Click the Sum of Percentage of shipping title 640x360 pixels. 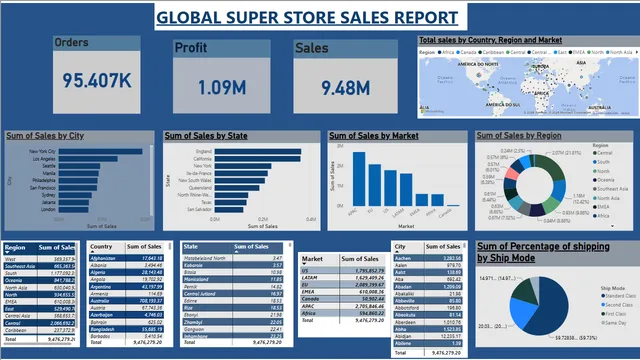click(x=543, y=252)
